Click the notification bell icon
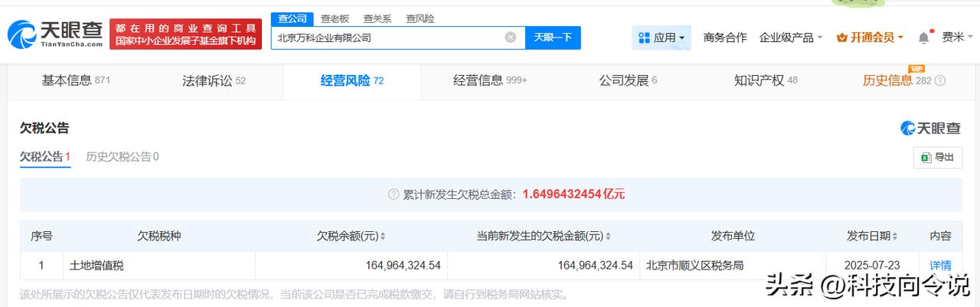This screenshot has height=307, width=980. [x=924, y=38]
